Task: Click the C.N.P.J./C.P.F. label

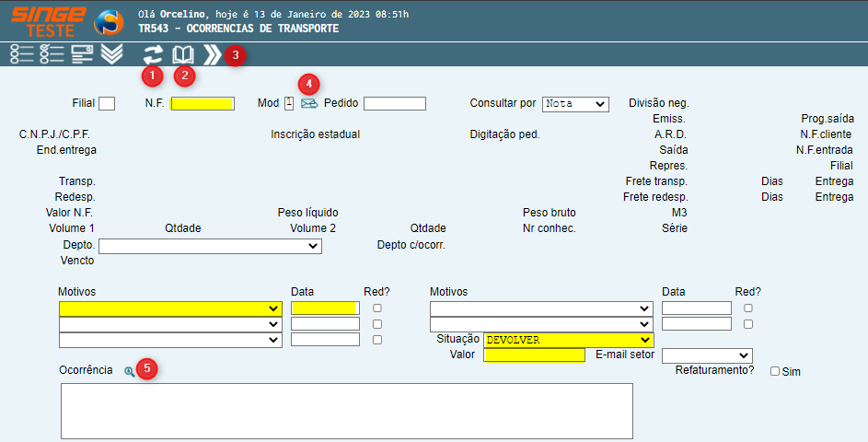Action: click(x=54, y=134)
